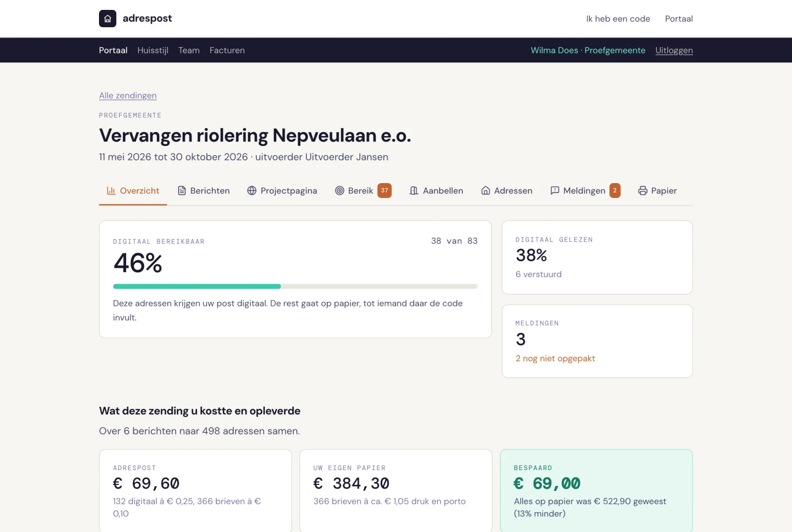The height and width of the screenshot is (532, 792).
Task: Open Huisstijl in the navigation bar
Action: [x=153, y=50]
